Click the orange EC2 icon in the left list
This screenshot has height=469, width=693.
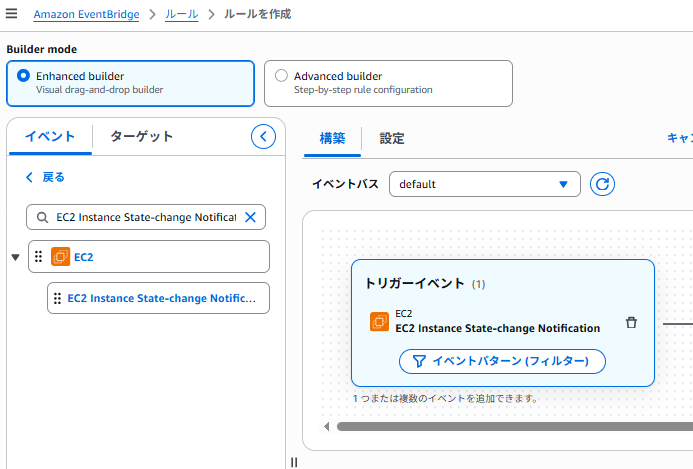point(61,256)
